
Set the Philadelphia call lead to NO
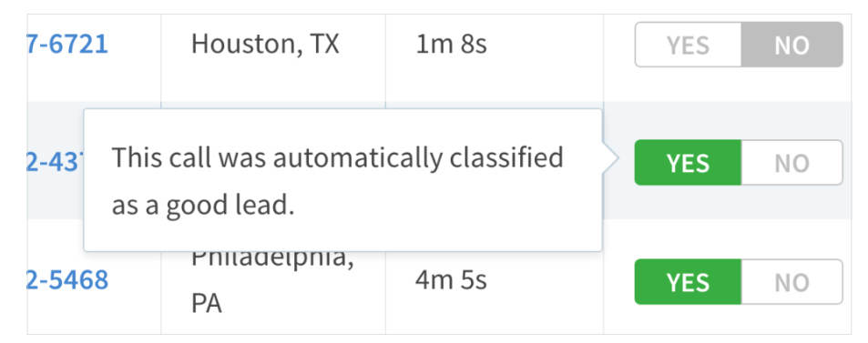point(791,282)
